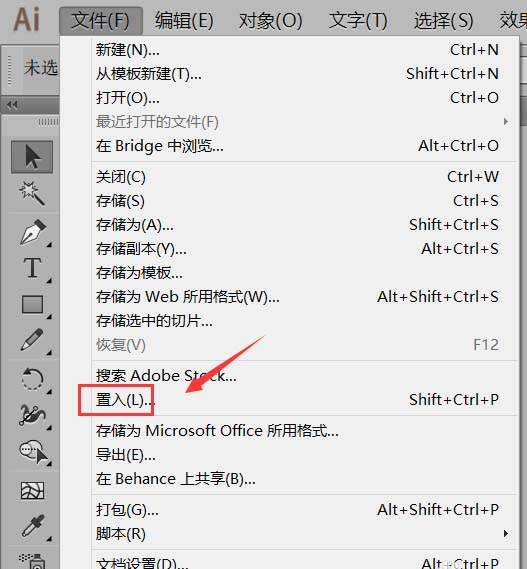Open the 文字(T) menu
527x569 pixels.
click(358, 20)
